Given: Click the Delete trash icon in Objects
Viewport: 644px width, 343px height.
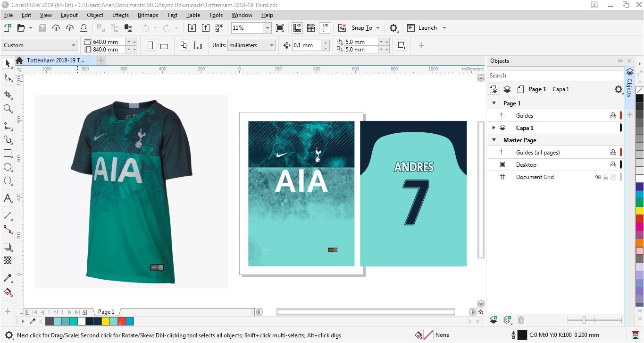Looking at the screenshot, I should point(521,320).
